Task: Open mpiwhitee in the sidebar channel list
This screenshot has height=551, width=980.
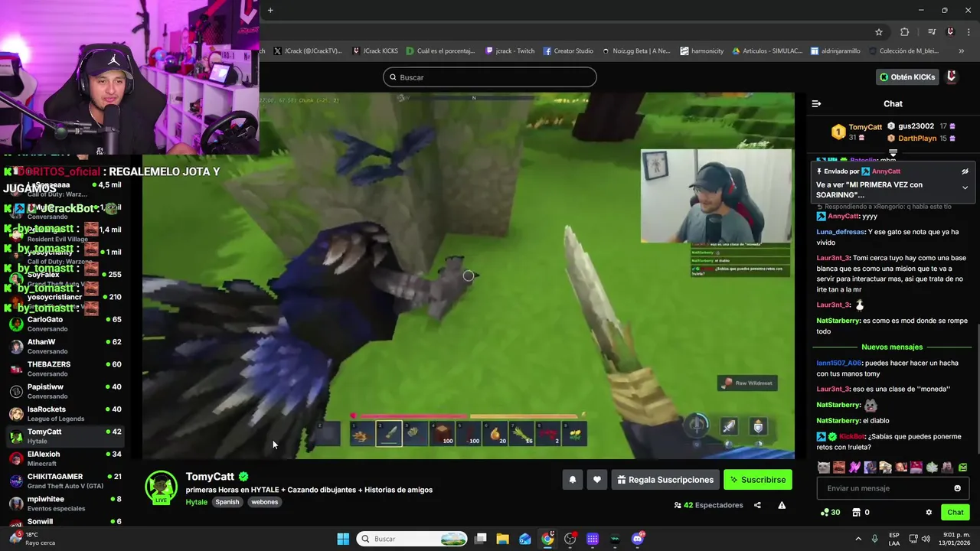Action: tap(65, 503)
